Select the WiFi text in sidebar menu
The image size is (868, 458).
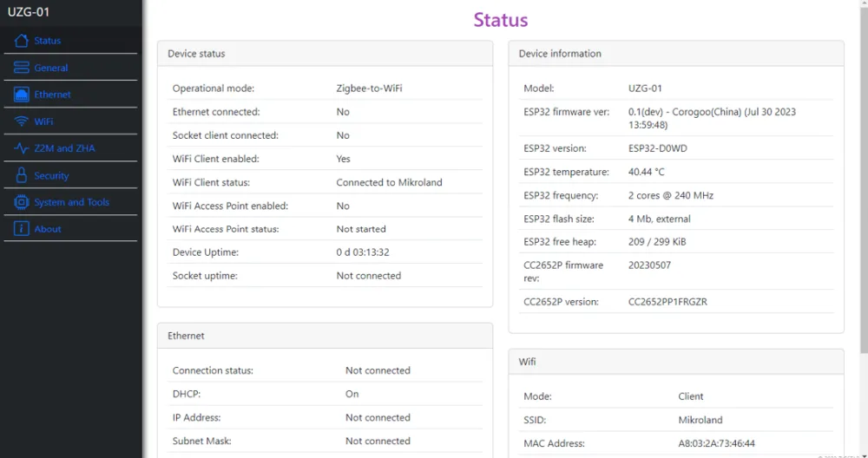44,121
